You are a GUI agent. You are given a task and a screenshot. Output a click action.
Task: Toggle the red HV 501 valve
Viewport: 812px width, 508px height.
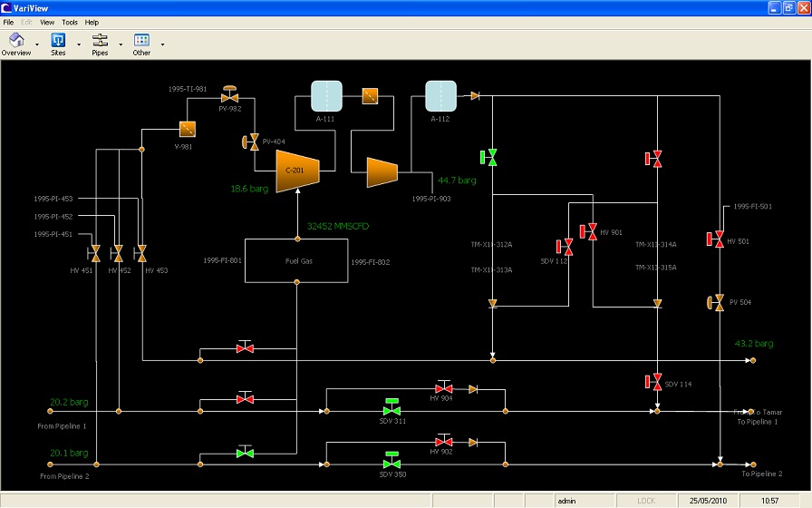tap(714, 239)
